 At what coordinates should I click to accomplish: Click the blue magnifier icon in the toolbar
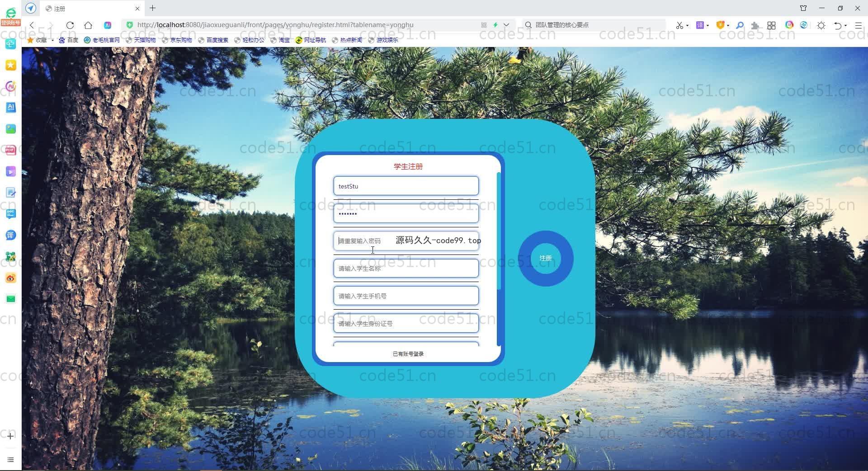[740, 25]
